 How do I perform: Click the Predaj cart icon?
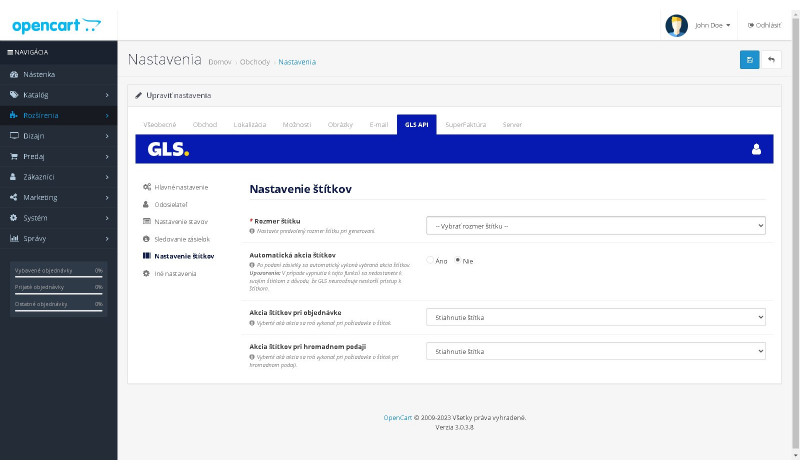point(14,157)
